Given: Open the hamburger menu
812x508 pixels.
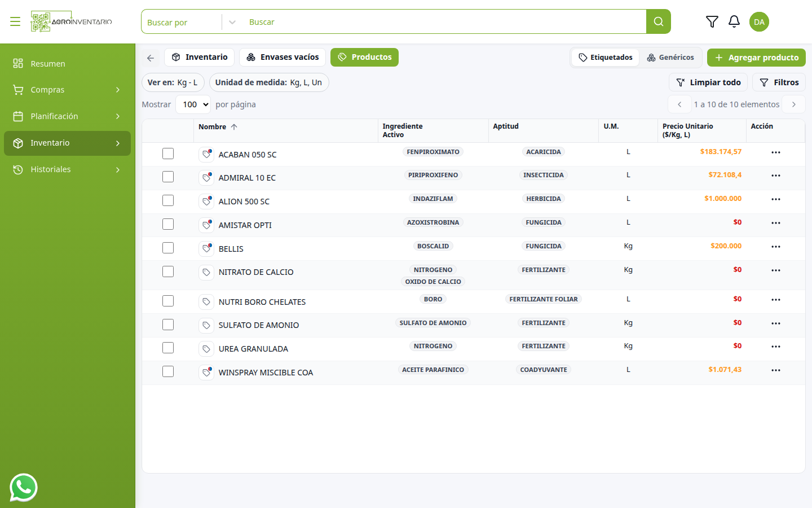Looking at the screenshot, I should pos(15,21).
